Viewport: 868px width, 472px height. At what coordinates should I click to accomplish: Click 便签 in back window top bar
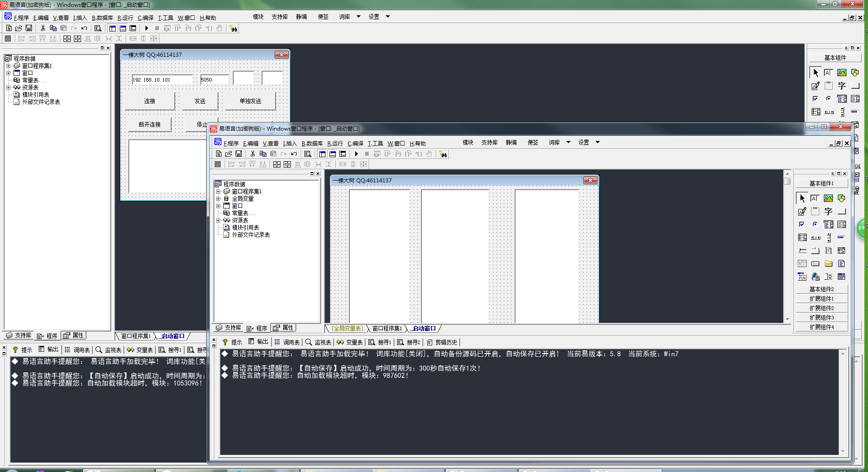pyautogui.click(x=323, y=17)
